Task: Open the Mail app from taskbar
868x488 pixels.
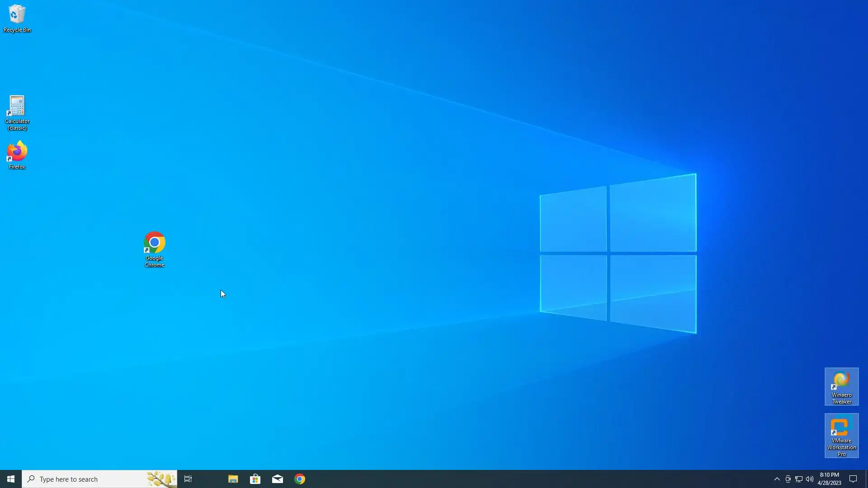Action: 278,479
